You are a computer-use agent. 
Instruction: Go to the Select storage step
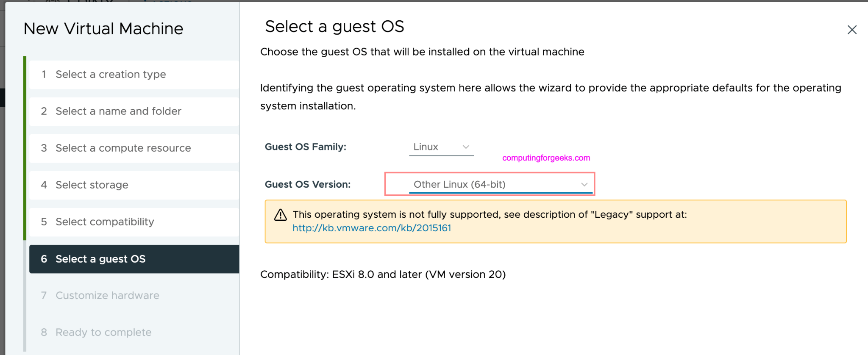pyautogui.click(x=92, y=185)
